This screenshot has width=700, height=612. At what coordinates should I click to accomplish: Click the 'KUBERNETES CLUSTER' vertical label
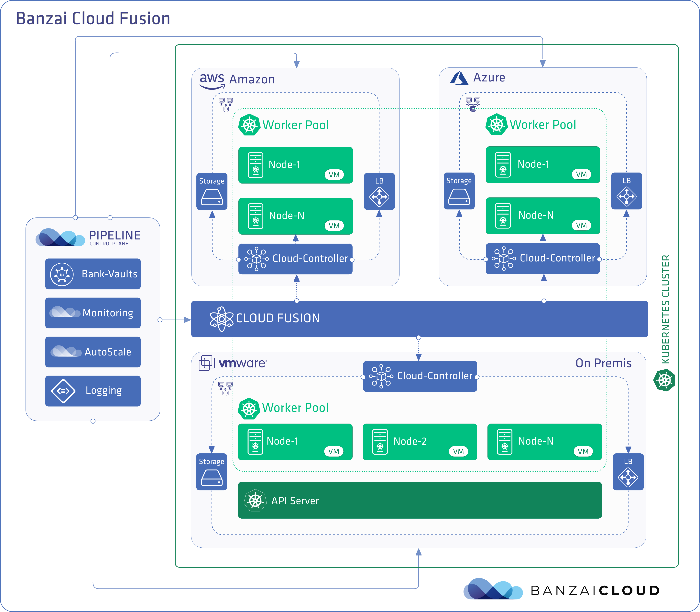(x=665, y=309)
